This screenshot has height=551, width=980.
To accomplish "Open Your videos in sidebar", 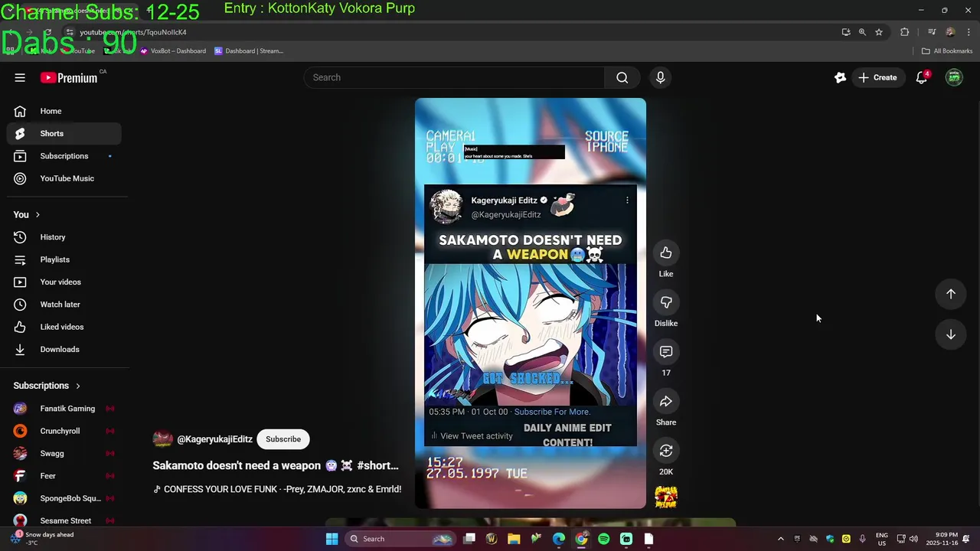I will (x=64, y=282).
